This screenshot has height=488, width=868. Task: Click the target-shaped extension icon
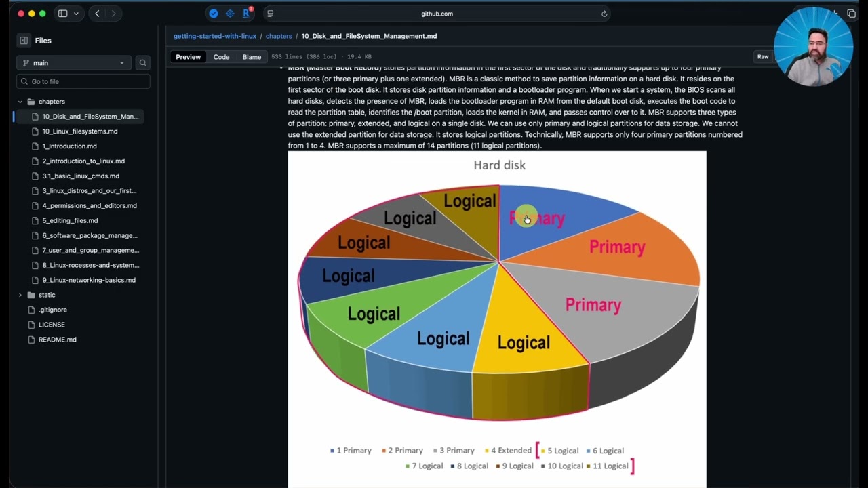(230, 14)
